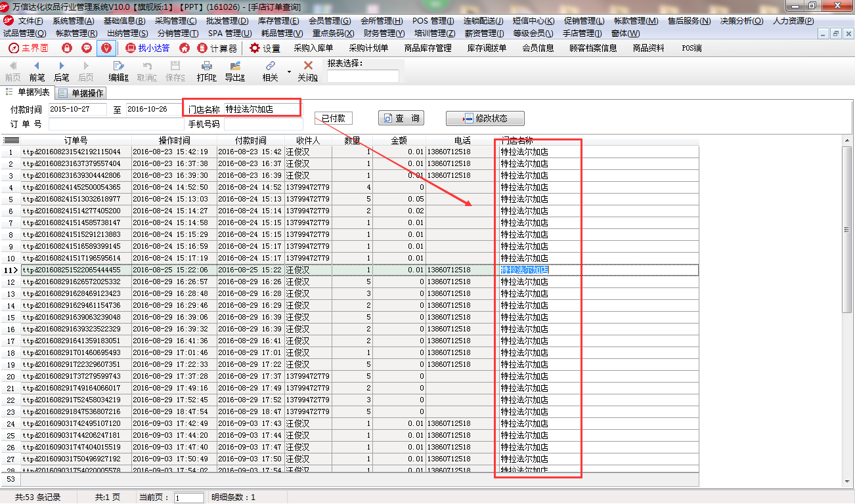Click the red home icon
The height and width of the screenshot is (504, 855).
coord(185,48)
